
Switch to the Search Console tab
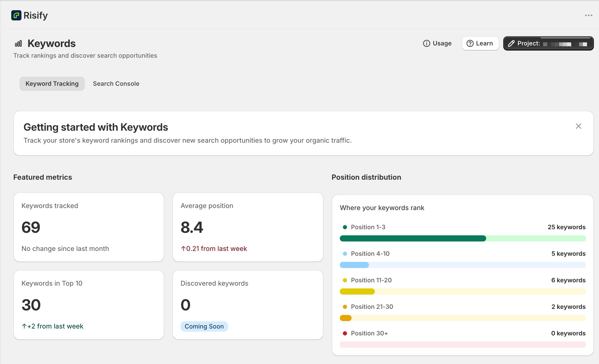click(116, 84)
